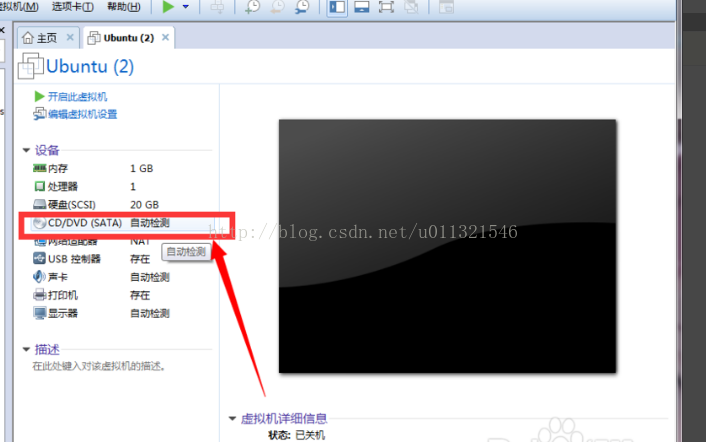The height and width of the screenshot is (442, 706).
Task: Select the 显示器 display icon
Action: click(40, 313)
